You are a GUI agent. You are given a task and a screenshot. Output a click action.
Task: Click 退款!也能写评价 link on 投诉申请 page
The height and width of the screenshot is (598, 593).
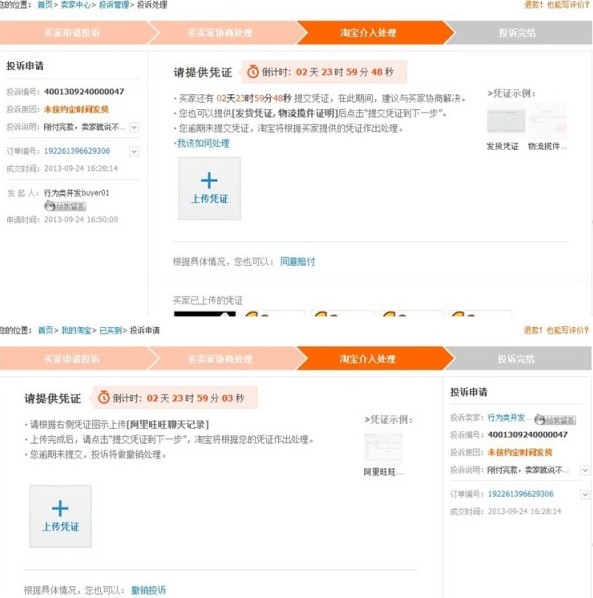556,330
